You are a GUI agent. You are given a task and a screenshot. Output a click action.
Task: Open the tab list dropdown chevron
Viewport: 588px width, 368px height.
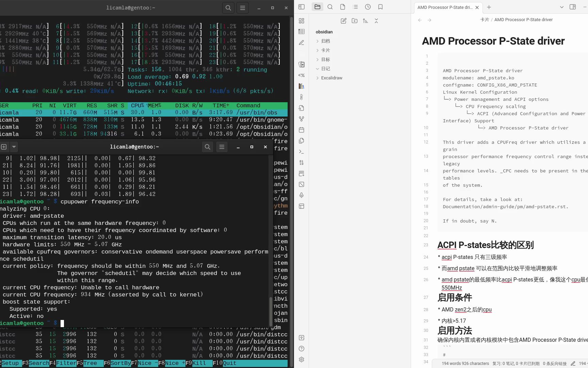[561, 7]
